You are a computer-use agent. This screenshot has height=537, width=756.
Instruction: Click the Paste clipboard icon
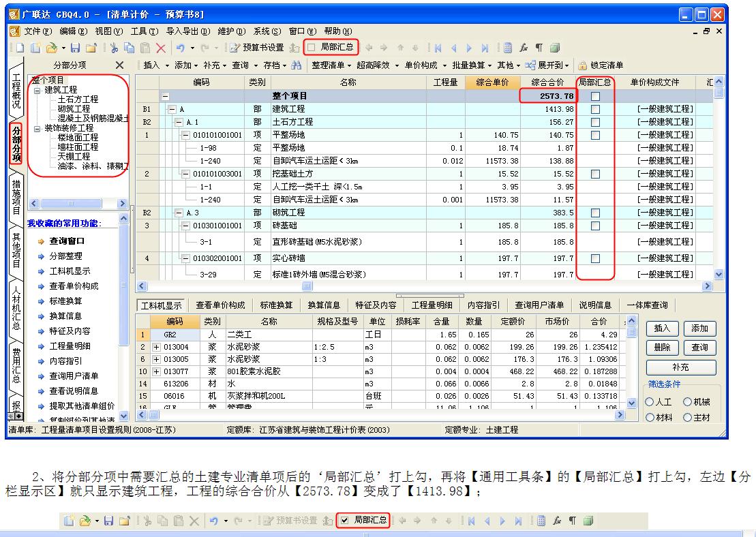[145, 48]
